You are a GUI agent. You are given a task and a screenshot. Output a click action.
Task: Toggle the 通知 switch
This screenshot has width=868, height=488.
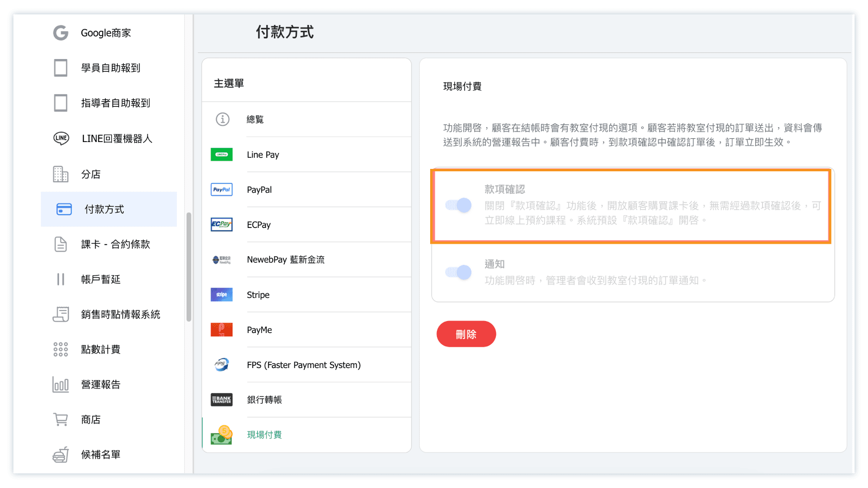click(458, 273)
